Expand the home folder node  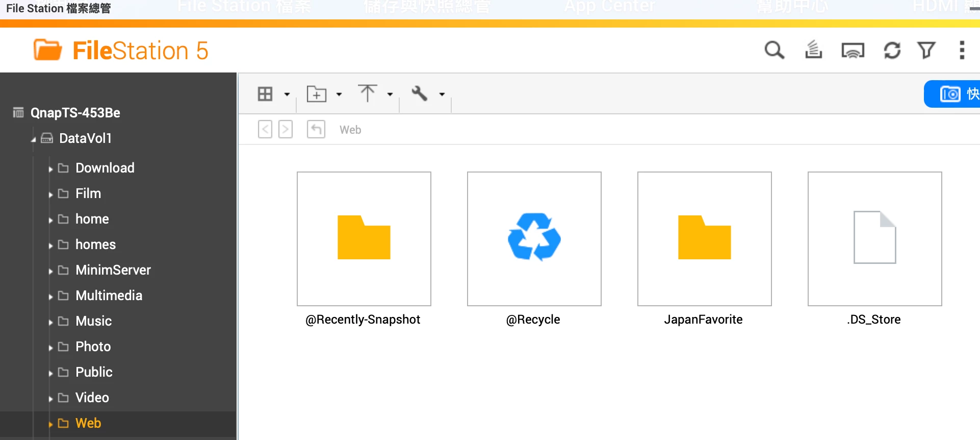click(x=50, y=220)
